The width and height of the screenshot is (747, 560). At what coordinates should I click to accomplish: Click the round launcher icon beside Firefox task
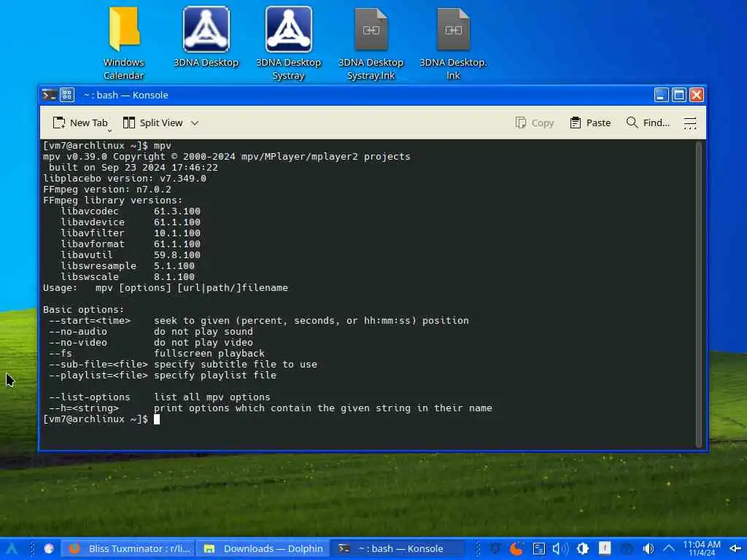49,548
